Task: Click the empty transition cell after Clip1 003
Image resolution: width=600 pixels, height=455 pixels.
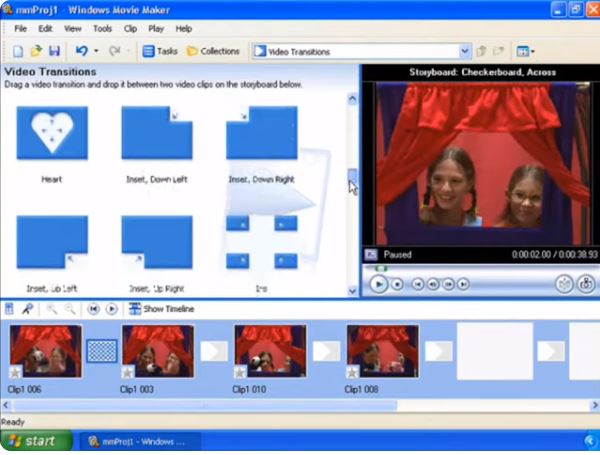Action: tap(214, 351)
